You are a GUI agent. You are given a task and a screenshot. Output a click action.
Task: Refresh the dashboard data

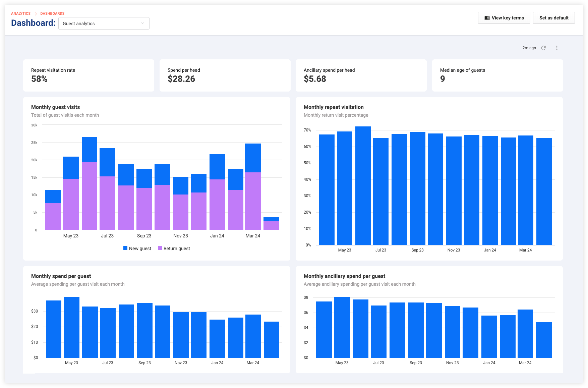(543, 48)
